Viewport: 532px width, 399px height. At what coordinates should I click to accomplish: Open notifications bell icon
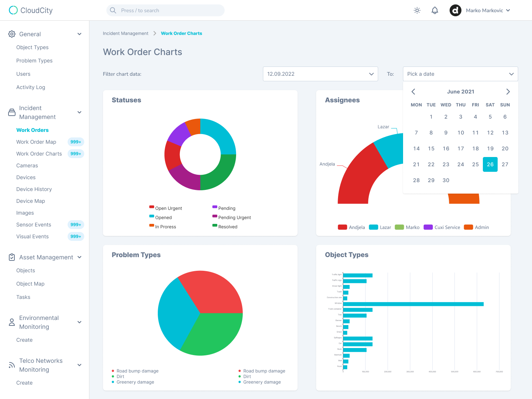pyautogui.click(x=435, y=10)
